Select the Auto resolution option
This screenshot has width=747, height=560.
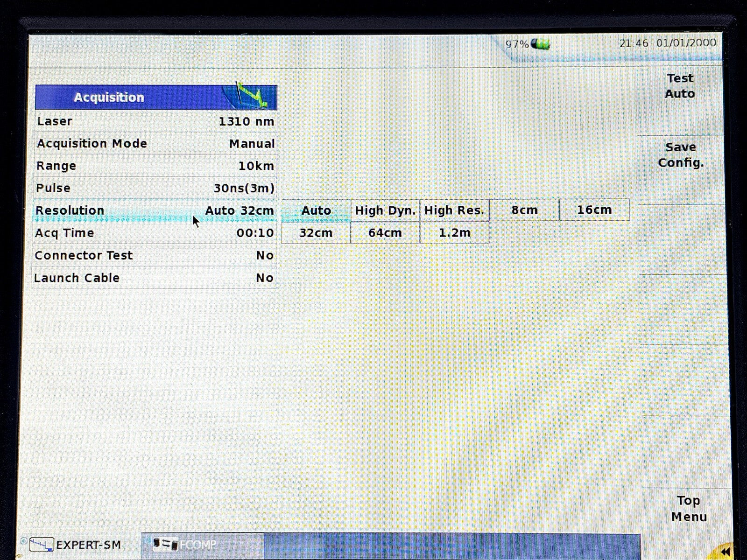(x=316, y=210)
